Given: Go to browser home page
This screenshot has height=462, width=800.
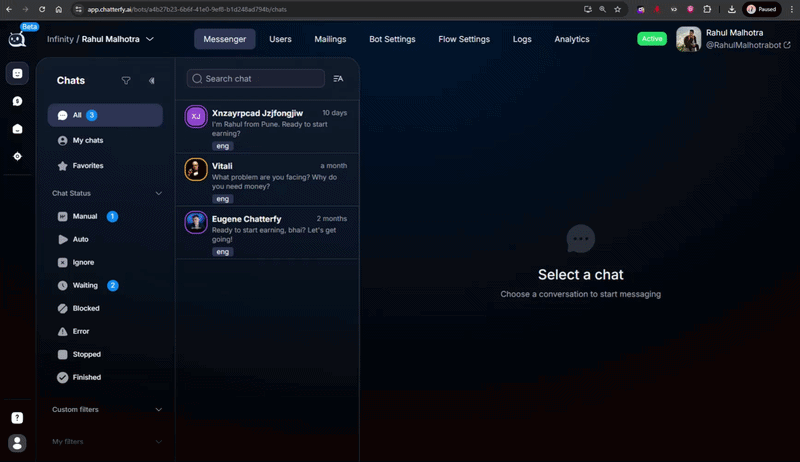Looking at the screenshot, I should [x=59, y=9].
